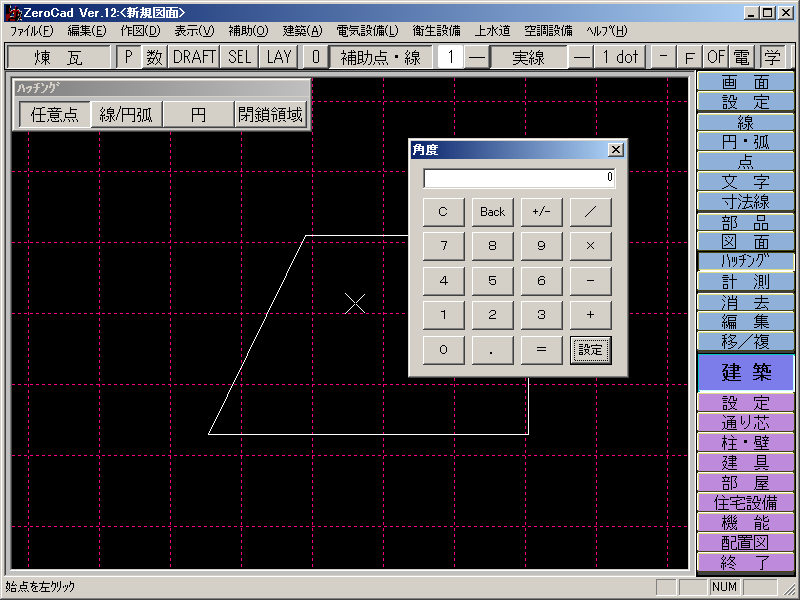Open the 作図(D) menu

(x=140, y=31)
